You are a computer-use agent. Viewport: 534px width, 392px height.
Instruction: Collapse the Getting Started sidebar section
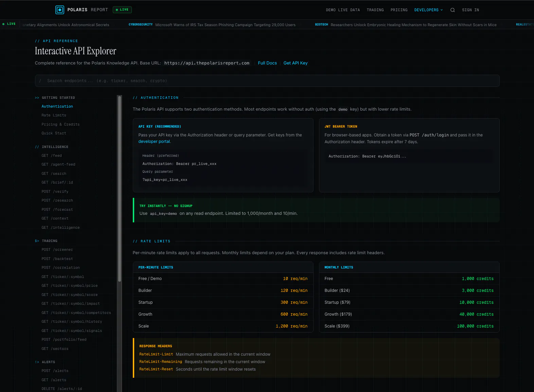(55, 98)
